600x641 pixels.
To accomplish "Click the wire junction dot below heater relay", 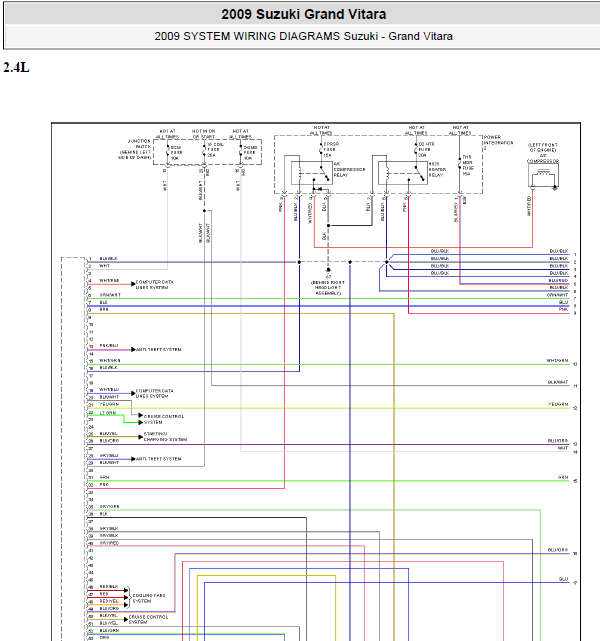I will pos(387,262).
